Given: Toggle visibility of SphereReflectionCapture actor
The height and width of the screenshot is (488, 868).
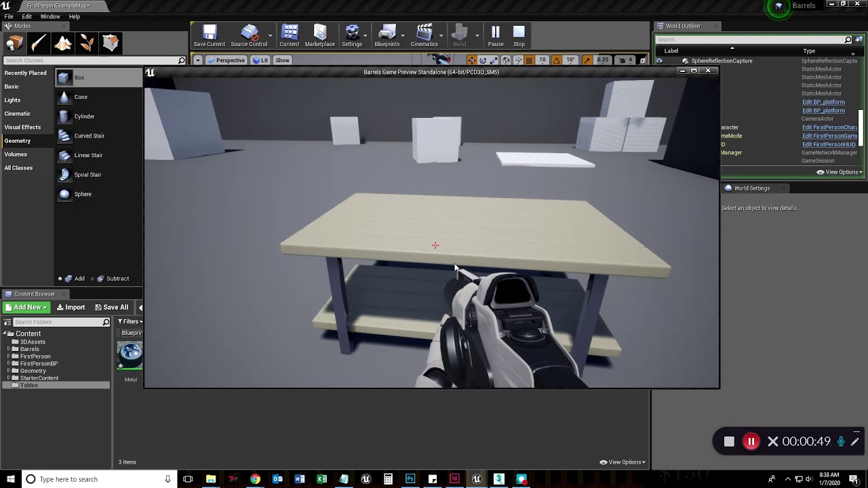Looking at the screenshot, I should tap(659, 61).
